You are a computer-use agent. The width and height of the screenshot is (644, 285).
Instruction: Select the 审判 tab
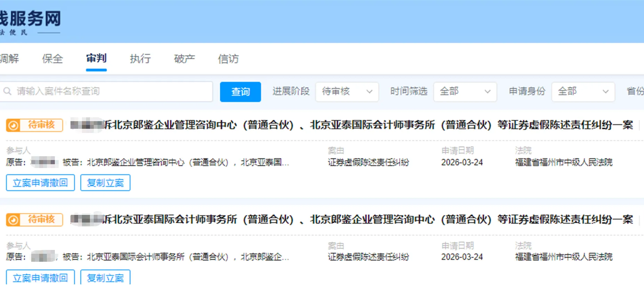tap(96, 58)
